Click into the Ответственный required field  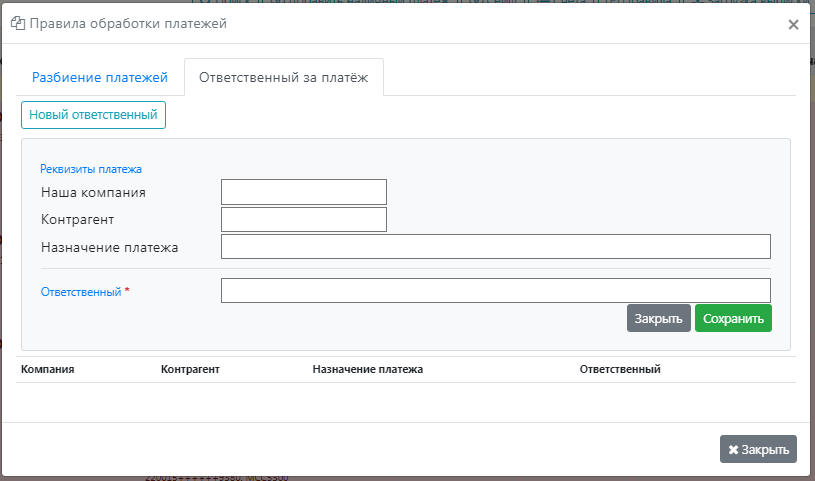pos(496,290)
